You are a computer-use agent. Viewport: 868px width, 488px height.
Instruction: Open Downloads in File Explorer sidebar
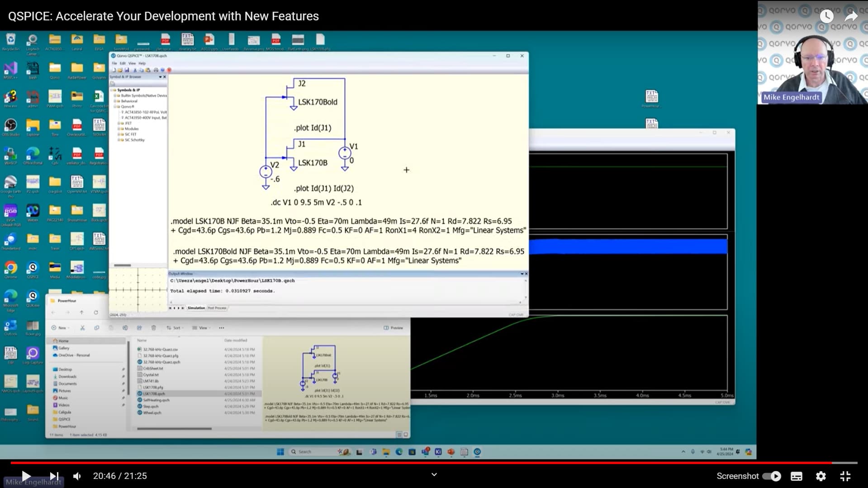[x=67, y=376]
